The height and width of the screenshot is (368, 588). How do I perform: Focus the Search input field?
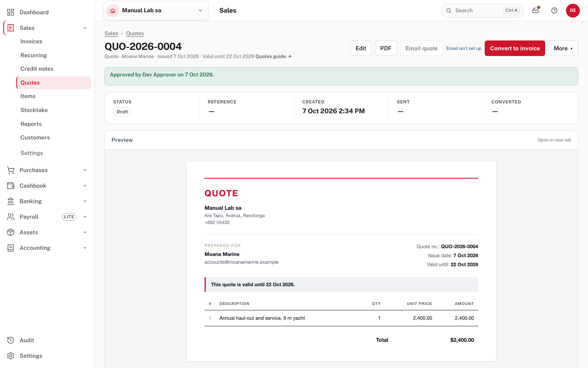[x=482, y=10]
